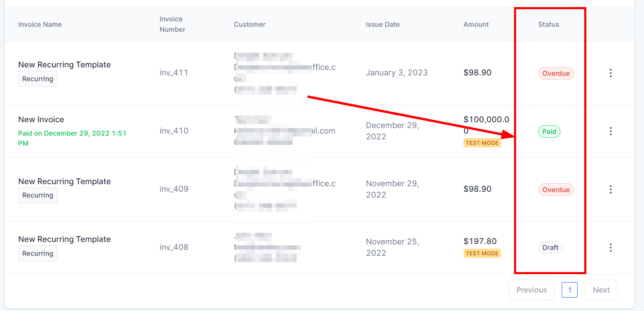644x311 pixels.
Task: Open three-dot menu for invoice inv_409
Action: (x=611, y=190)
